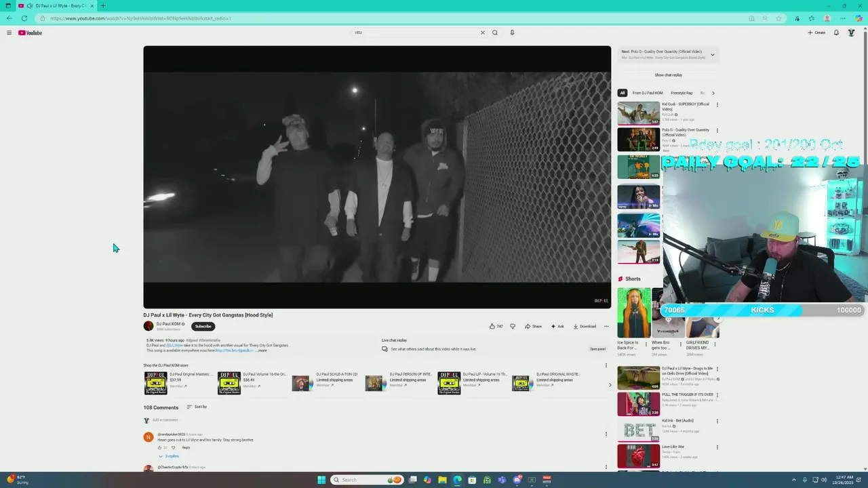Open File Explorer from the taskbar
Screen dimensions: 868x488
(x=442, y=480)
